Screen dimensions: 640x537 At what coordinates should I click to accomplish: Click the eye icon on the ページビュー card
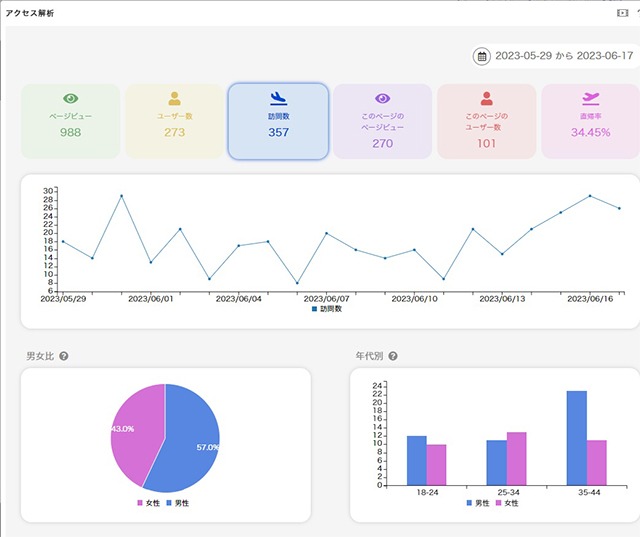pos(70,98)
